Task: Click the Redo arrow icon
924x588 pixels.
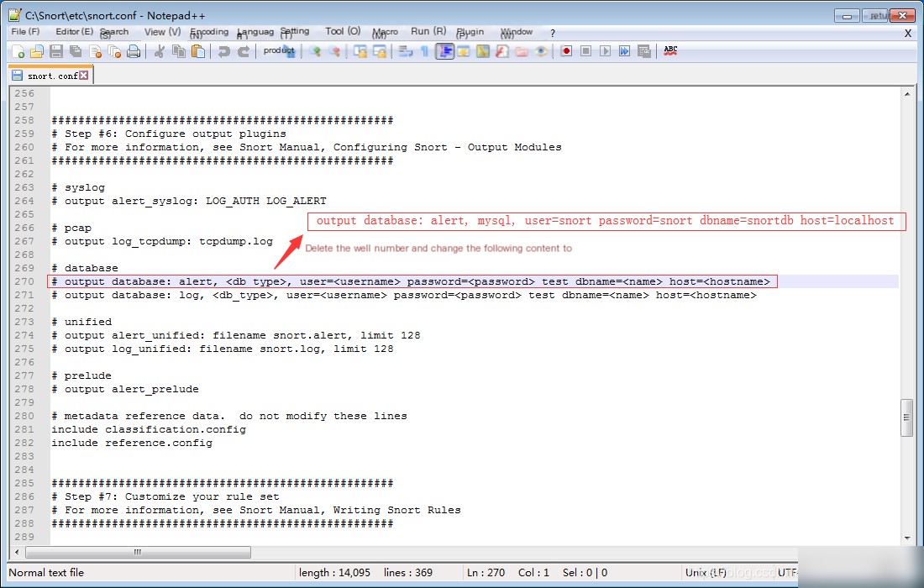Action: (244, 52)
